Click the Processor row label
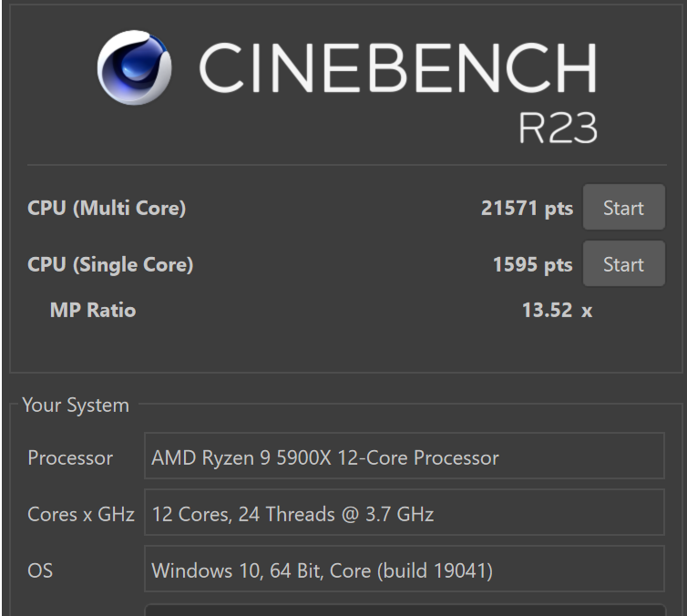687x616 pixels. tap(70, 458)
